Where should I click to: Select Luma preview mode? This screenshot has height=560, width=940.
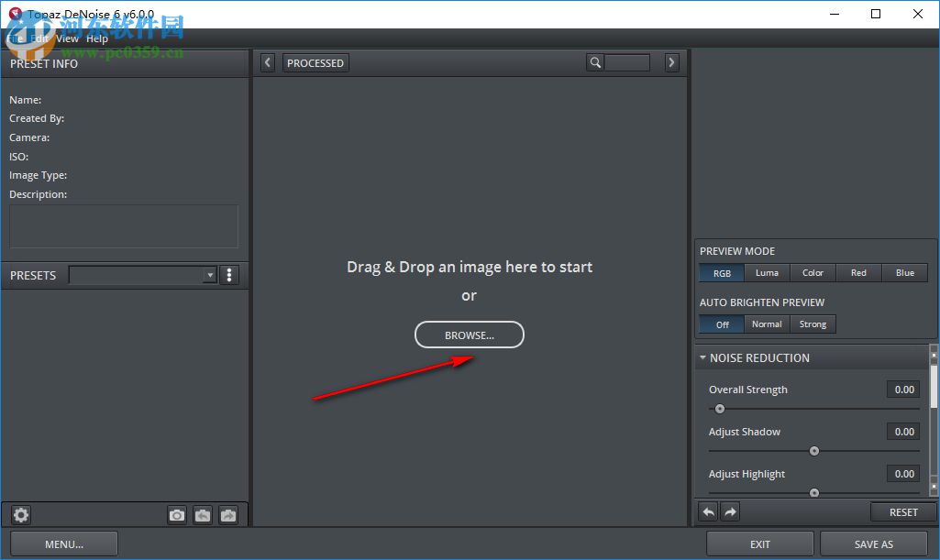tap(767, 273)
